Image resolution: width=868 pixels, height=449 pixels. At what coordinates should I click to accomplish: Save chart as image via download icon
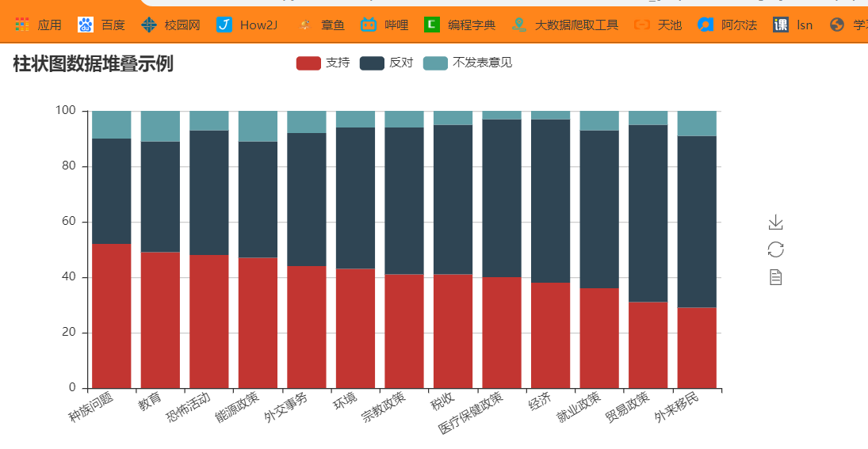(776, 223)
